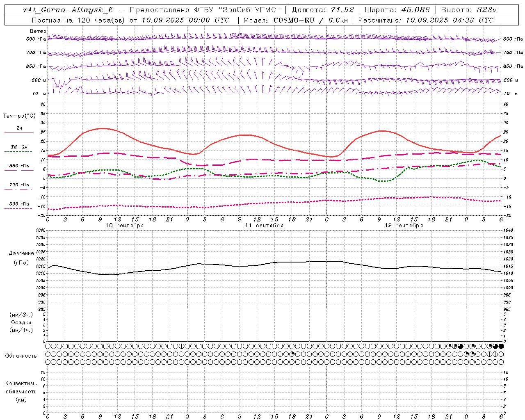This screenshot has height=420, width=525.
Task: Click the Тем-ра(°C) axis title
Action: coord(19,116)
